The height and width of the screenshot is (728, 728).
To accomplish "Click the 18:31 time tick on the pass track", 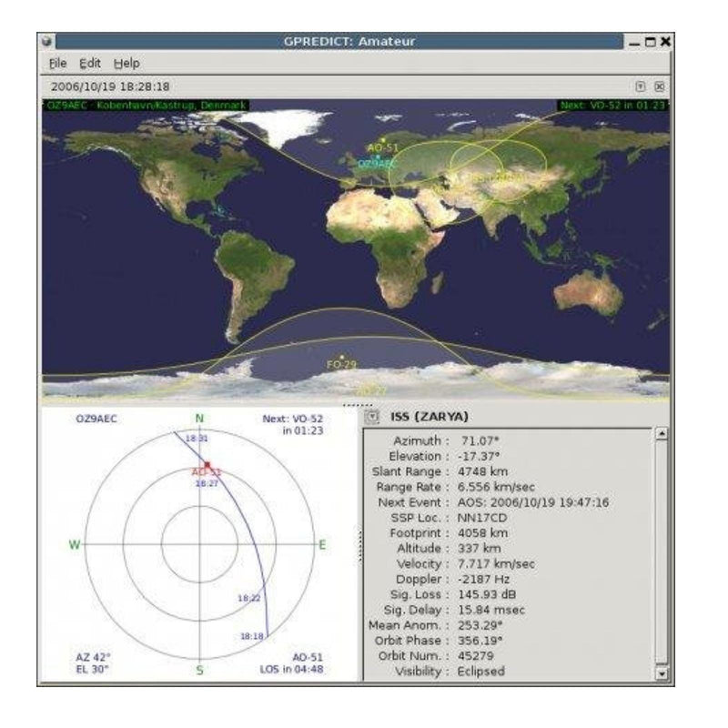I will (x=197, y=439).
